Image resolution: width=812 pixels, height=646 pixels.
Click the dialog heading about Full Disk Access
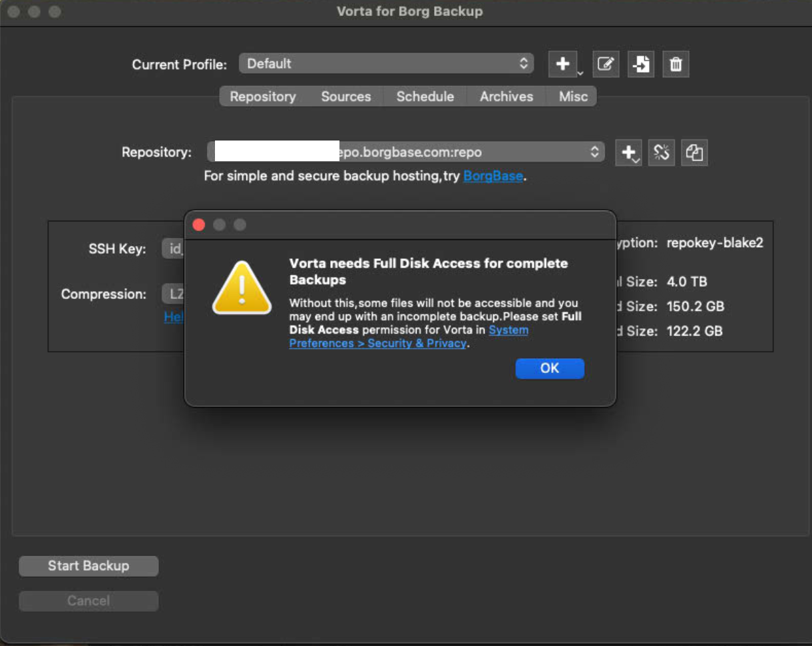click(x=429, y=272)
